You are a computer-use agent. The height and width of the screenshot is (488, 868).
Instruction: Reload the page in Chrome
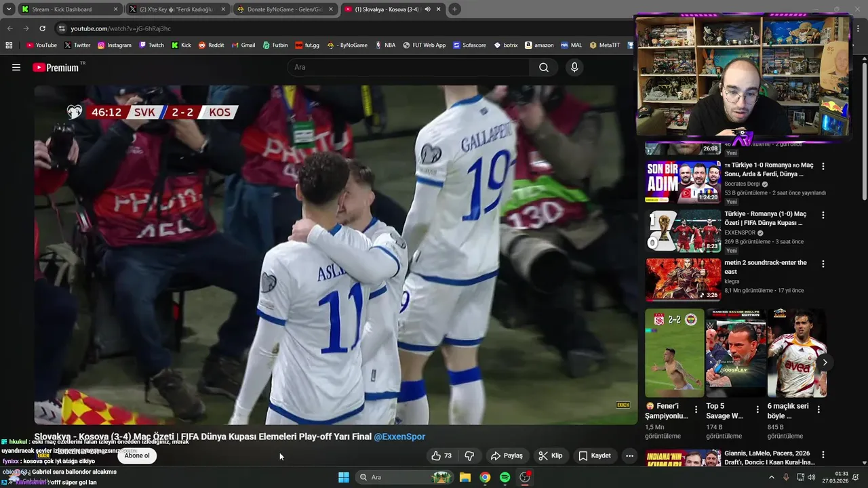tap(42, 28)
